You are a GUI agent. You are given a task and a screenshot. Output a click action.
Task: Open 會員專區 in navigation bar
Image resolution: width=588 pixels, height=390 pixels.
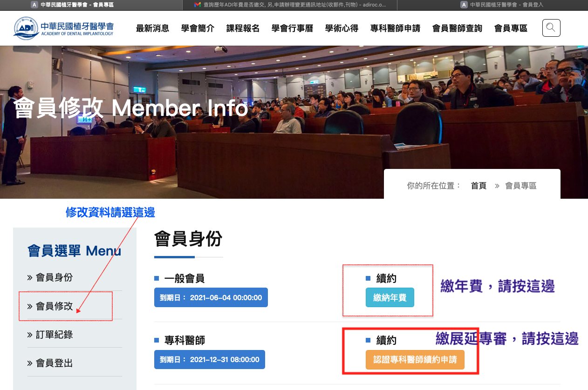click(511, 28)
